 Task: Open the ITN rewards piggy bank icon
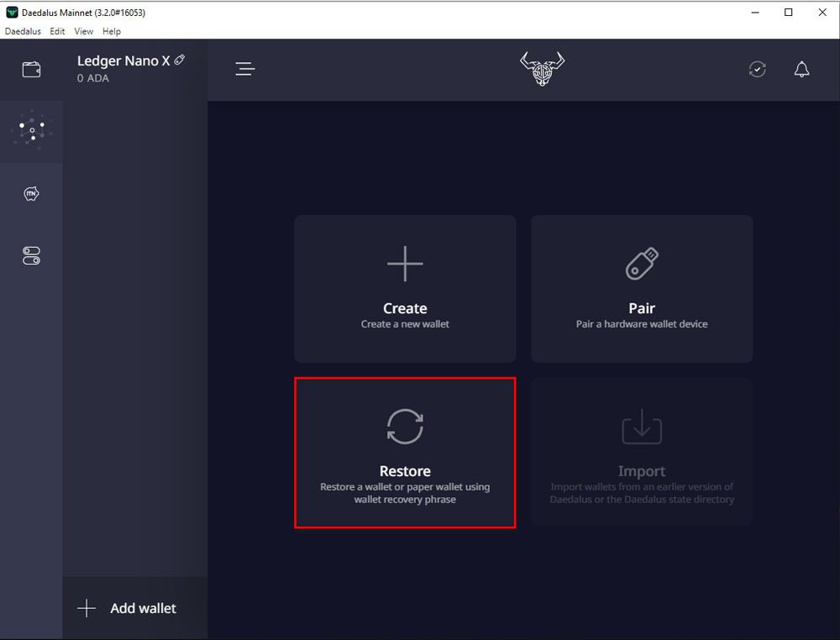click(x=31, y=194)
